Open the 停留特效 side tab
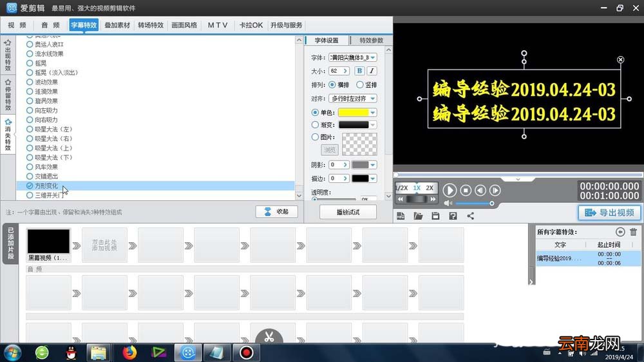This screenshot has width=644, height=362. pos(8,95)
